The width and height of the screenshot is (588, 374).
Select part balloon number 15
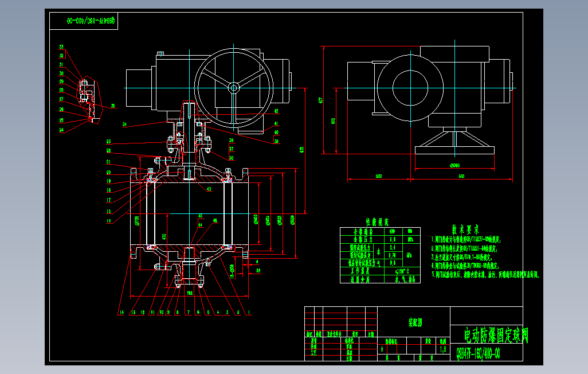pyautogui.click(x=108, y=221)
